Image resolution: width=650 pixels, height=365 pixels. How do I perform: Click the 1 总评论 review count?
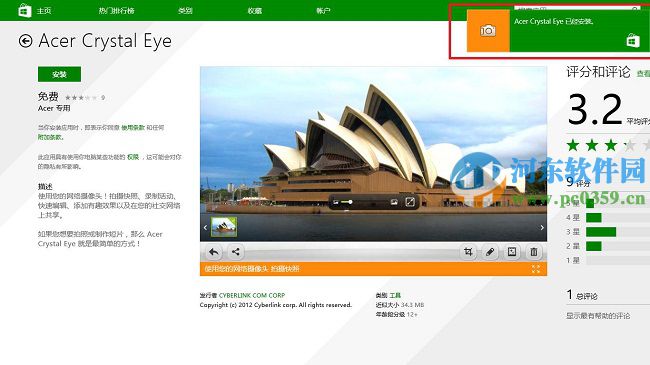(582, 295)
